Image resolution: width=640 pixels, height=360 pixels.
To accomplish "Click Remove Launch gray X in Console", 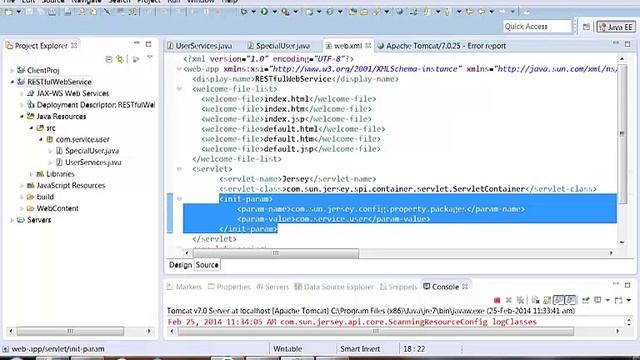I will coord(509,300).
